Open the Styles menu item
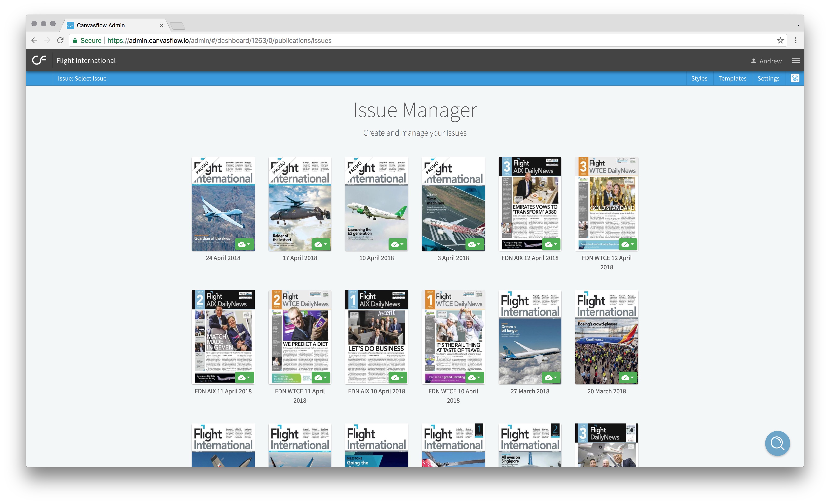 tap(699, 78)
